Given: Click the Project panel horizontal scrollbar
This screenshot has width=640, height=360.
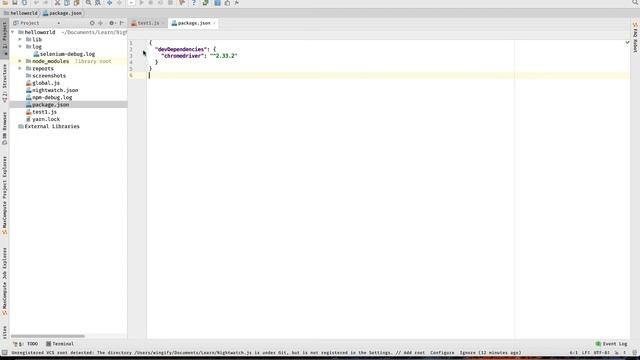Looking at the screenshot, I should pos(48,336).
